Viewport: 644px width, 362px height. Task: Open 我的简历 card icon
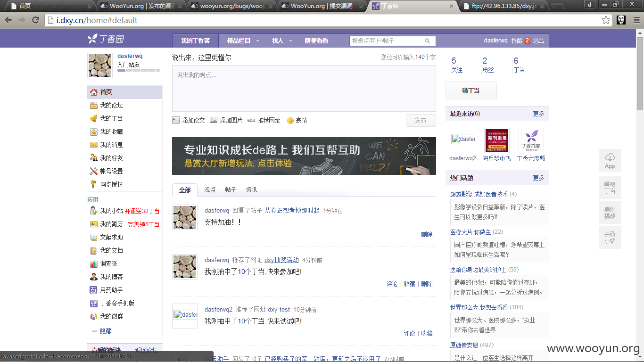pyautogui.click(x=94, y=224)
